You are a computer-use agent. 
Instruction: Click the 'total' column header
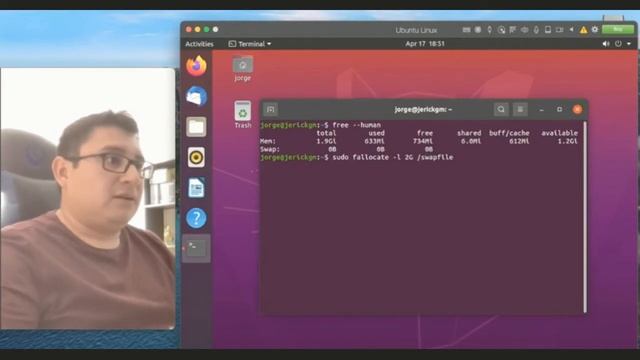coord(326,133)
